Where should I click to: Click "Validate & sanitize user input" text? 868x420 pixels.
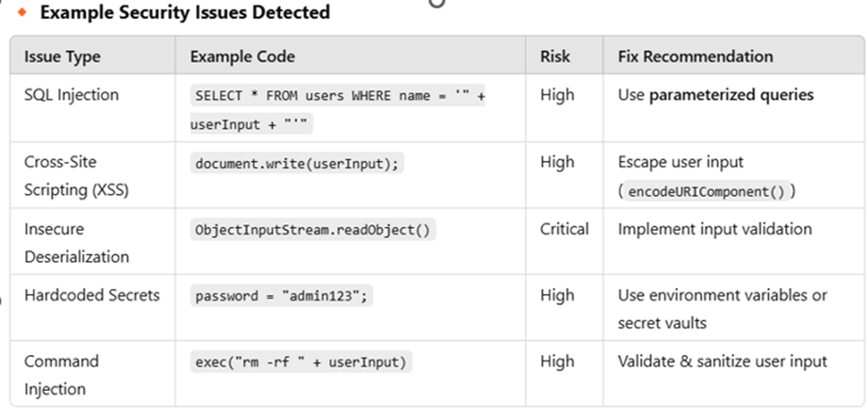coord(723,362)
